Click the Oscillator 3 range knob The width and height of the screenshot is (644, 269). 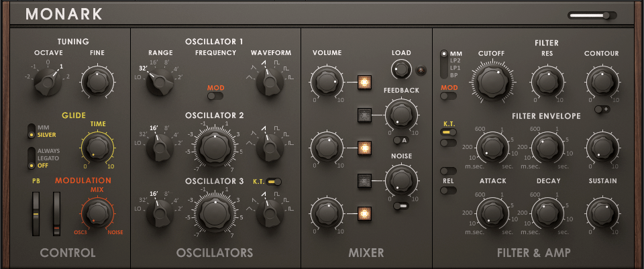(160, 213)
